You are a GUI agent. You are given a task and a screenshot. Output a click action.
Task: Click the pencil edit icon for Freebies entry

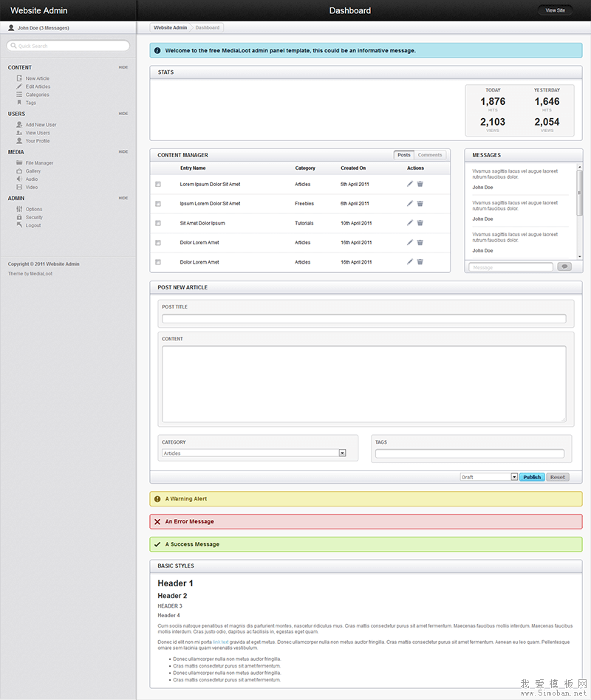pos(410,204)
